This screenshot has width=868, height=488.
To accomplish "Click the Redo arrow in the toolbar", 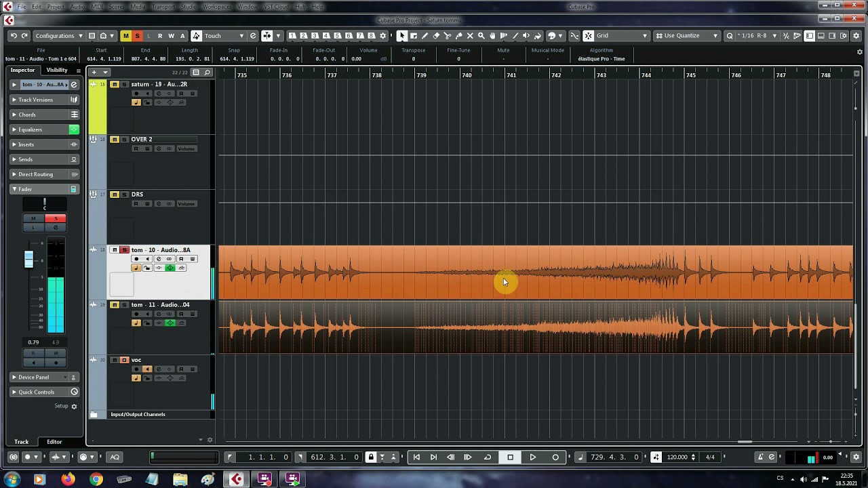I will pos(24,36).
